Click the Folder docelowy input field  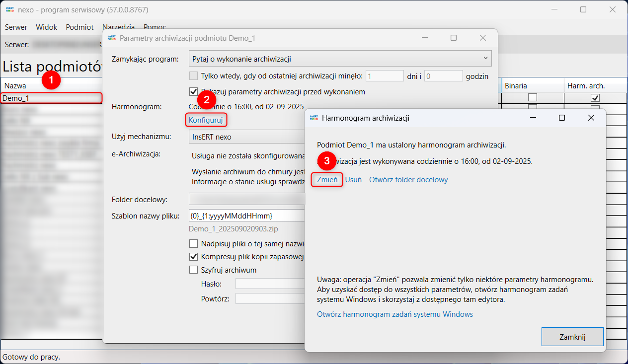click(247, 199)
